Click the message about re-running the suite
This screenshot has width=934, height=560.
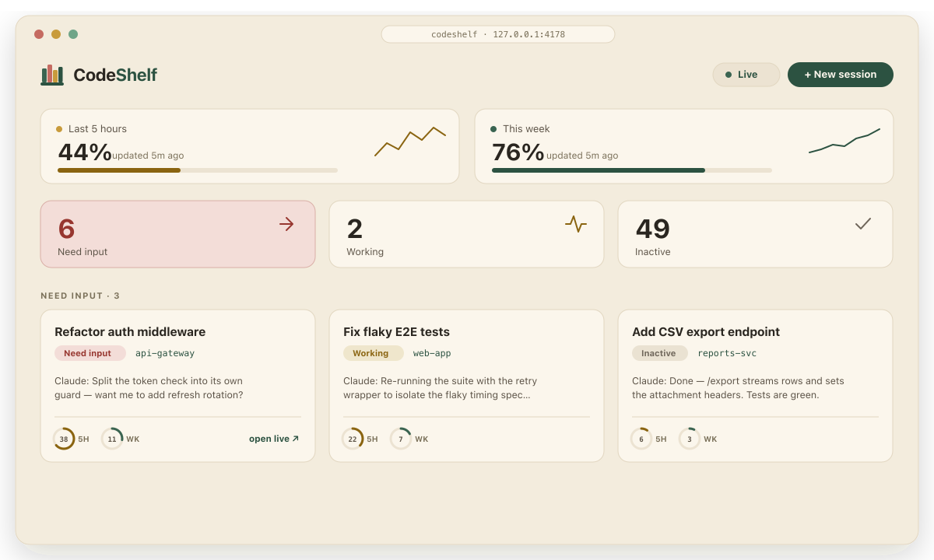[440, 388]
